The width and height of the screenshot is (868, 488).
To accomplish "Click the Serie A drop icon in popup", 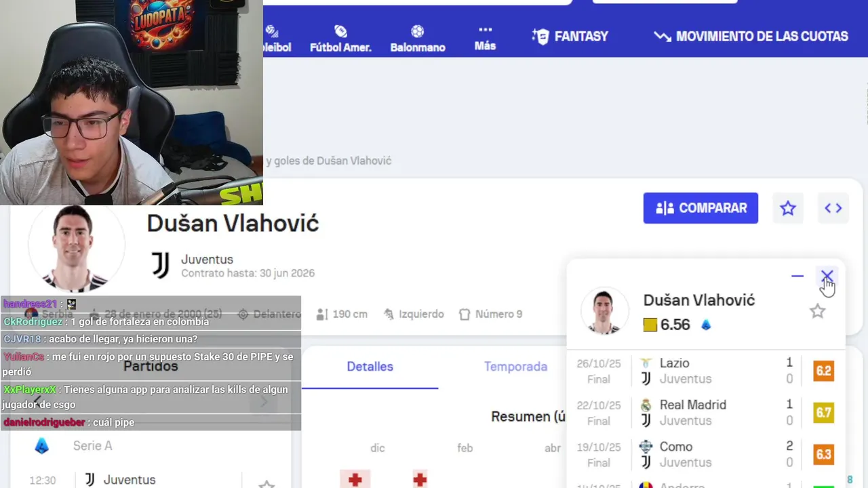I will pos(706,325).
